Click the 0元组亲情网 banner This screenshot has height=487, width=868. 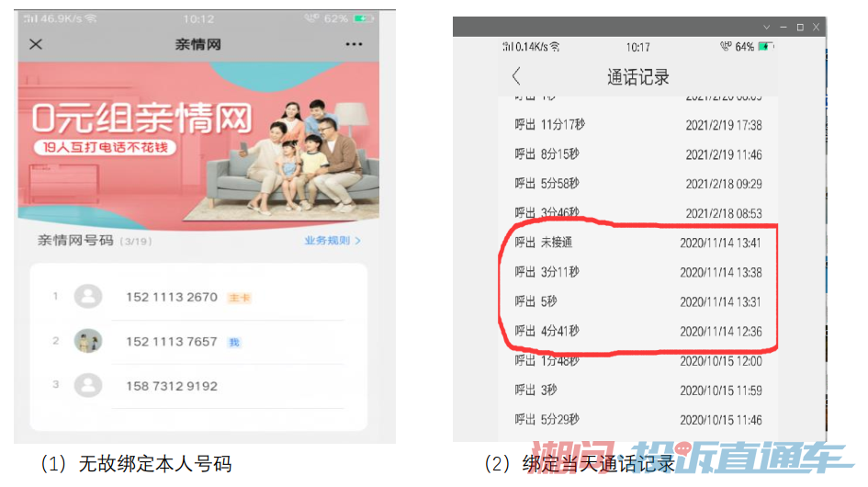(x=198, y=146)
